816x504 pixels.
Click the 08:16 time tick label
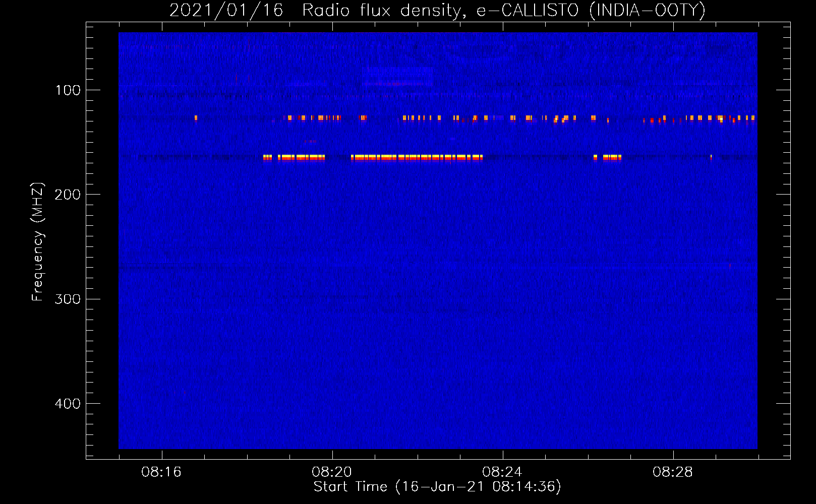(161, 472)
